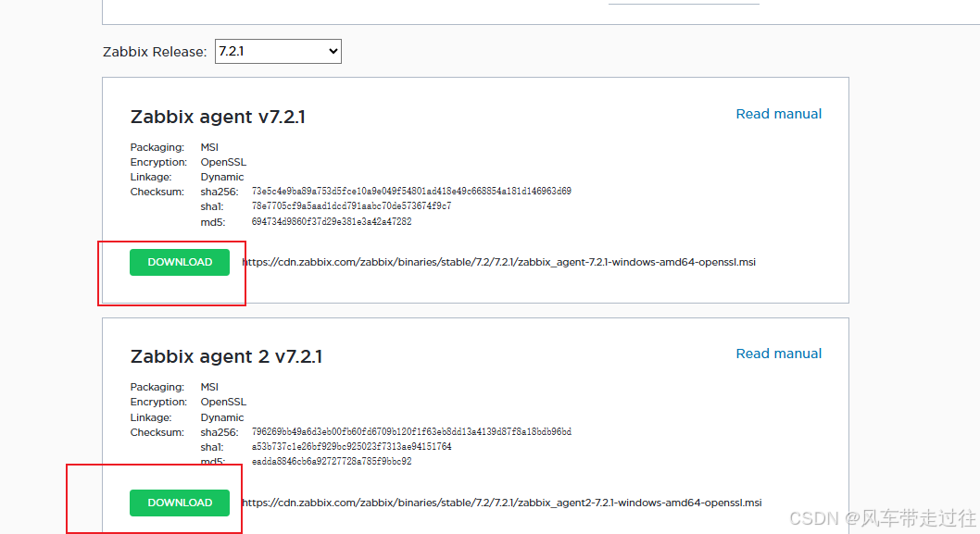Viewport: 980px width, 534px height.
Task: Click Dynamic linkage value under Zabbix agent 2
Action: click(222, 417)
